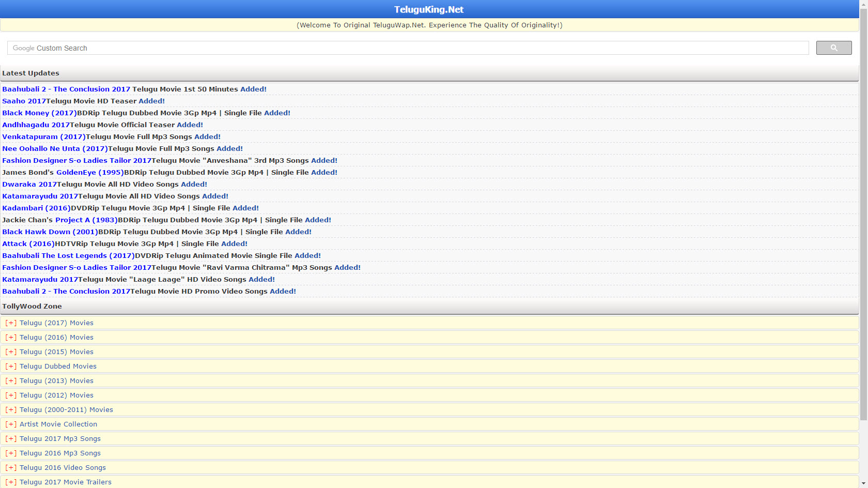Click the Latest Updates section header
This screenshot has height=488, width=868.
tap(429, 73)
